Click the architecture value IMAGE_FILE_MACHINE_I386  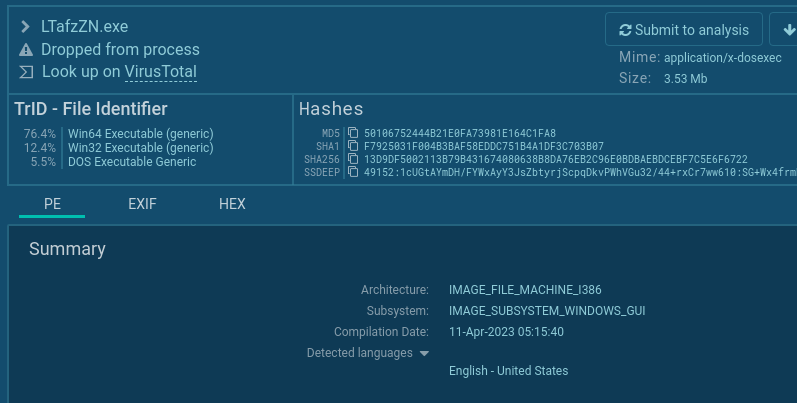[525, 290]
